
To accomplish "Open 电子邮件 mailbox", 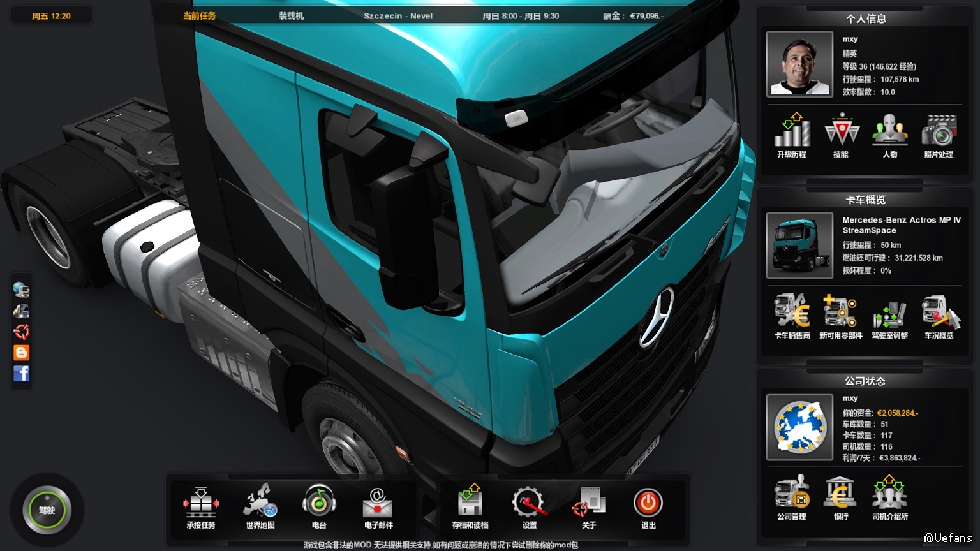I will [x=378, y=508].
